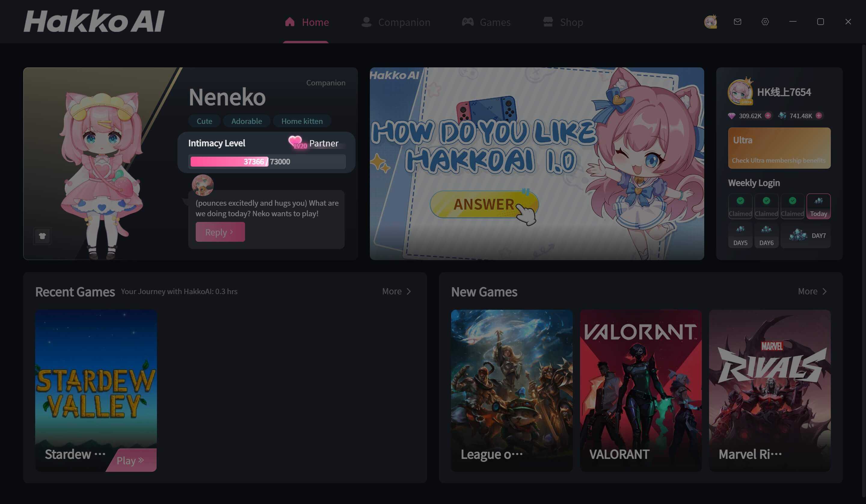Click the Weekly Login heading

click(x=754, y=183)
